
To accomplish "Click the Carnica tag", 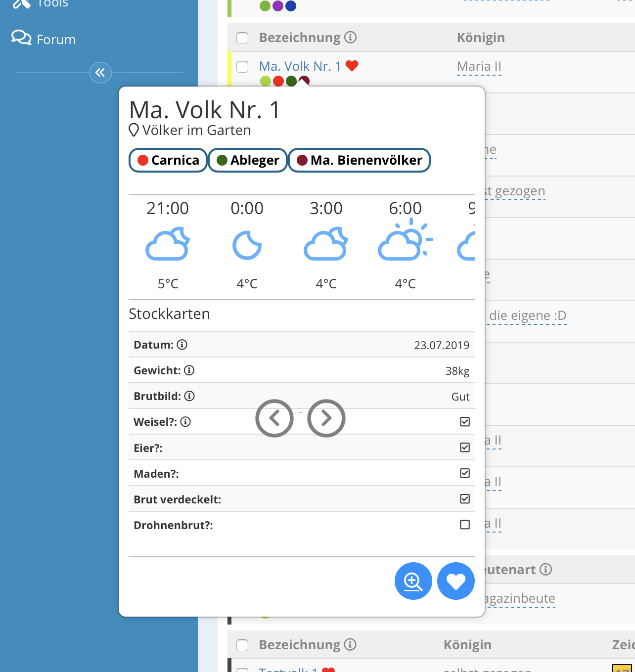I will click(168, 160).
